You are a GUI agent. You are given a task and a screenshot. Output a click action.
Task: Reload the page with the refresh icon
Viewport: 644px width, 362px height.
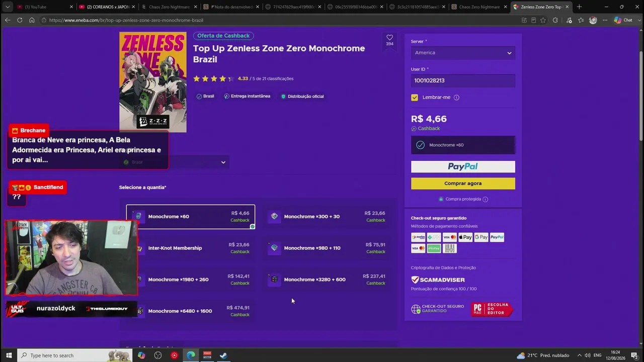(x=20, y=20)
